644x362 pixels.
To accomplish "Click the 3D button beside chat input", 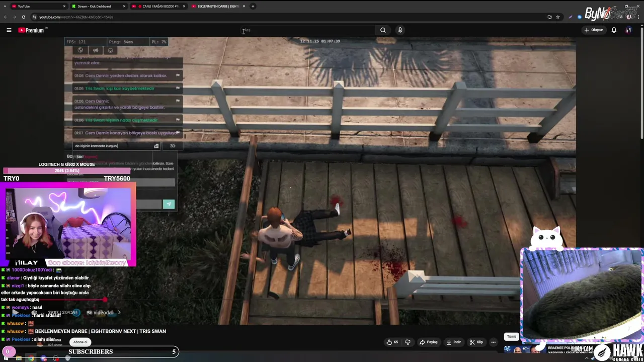I will [173, 146].
